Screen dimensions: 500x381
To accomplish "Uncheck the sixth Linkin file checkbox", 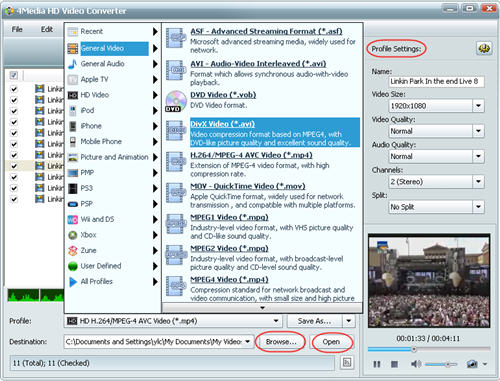I will click(14, 144).
